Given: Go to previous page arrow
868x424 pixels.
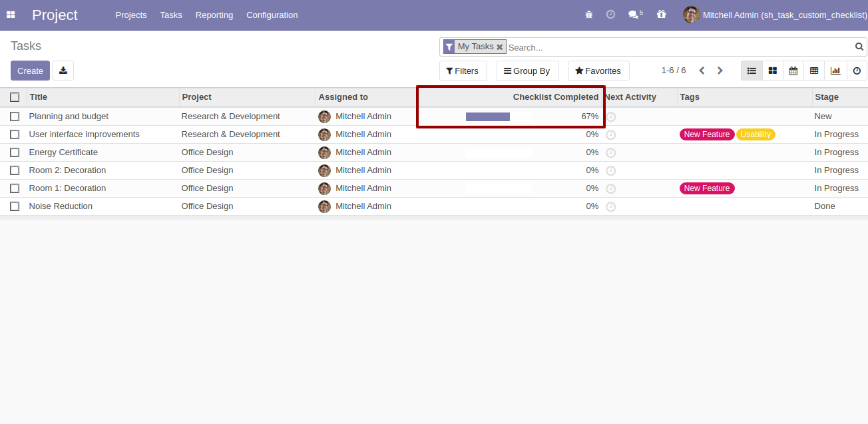Looking at the screenshot, I should pyautogui.click(x=702, y=71).
